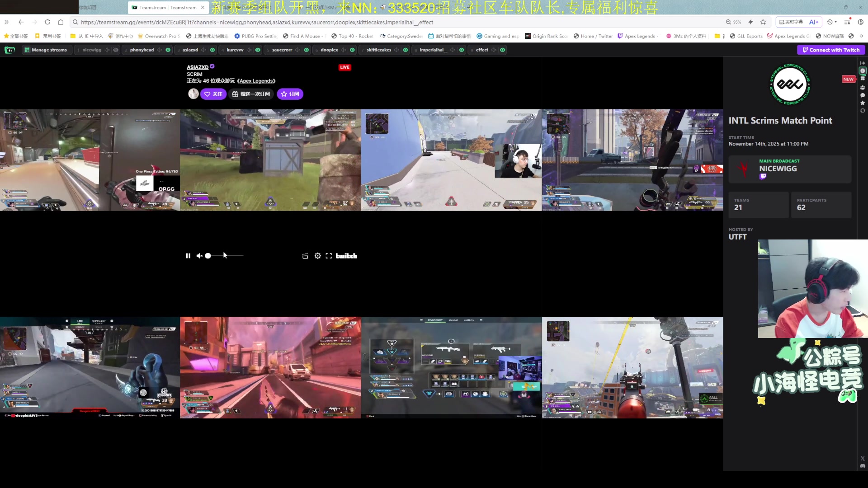Expand the browser sidebar chevrons
868x488 pixels.
(x=6, y=22)
